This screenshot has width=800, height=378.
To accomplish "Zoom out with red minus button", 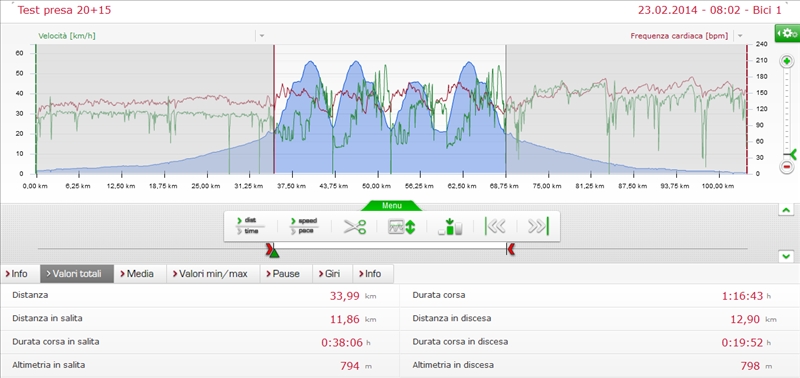I will pos(786,166).
